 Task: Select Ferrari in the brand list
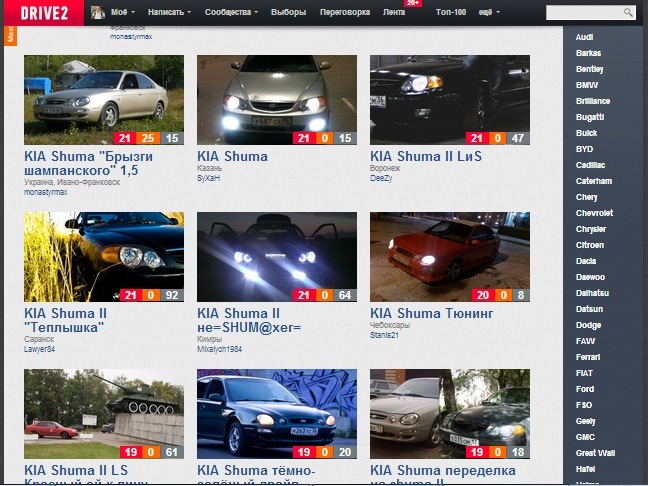point(588,357)
